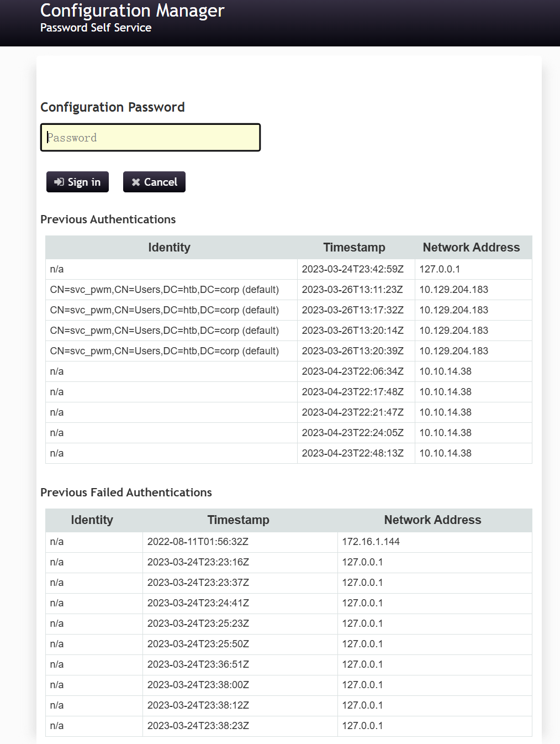Select timestamp 2023-03-24T23:42:59Z cell
This screenshot has width=560, height=744.
pyautogui.click(x=352, y=269)
